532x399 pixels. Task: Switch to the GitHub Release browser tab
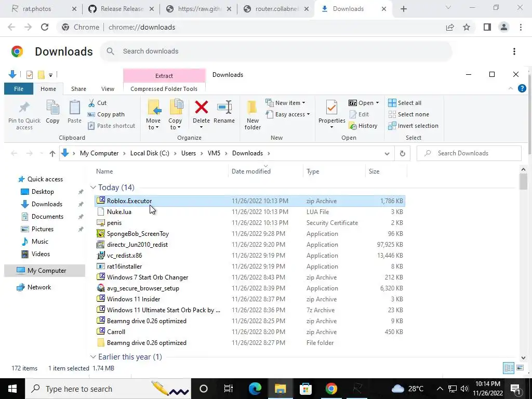coord(122,9)
